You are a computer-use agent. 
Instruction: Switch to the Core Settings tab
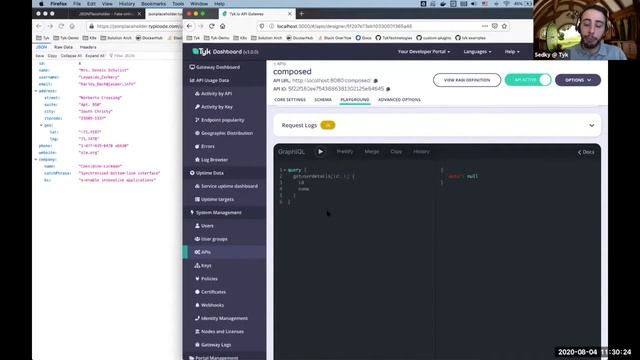[290, 100]
